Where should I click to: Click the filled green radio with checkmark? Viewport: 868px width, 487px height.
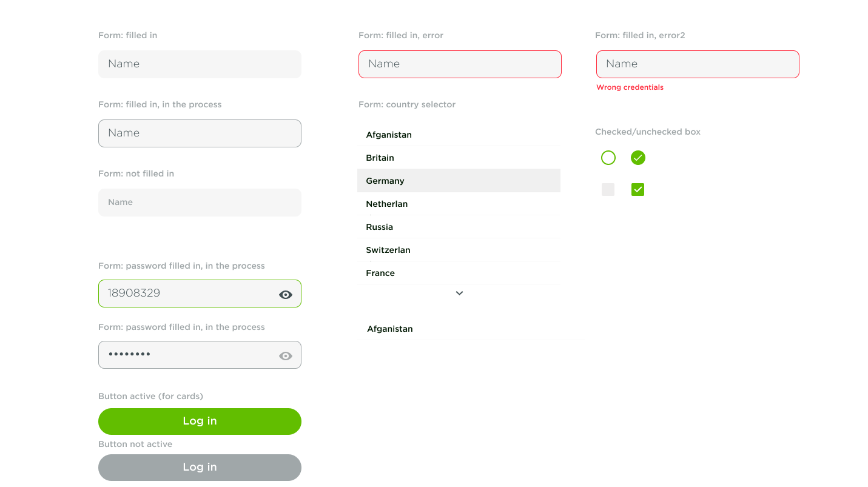point(638,158)
